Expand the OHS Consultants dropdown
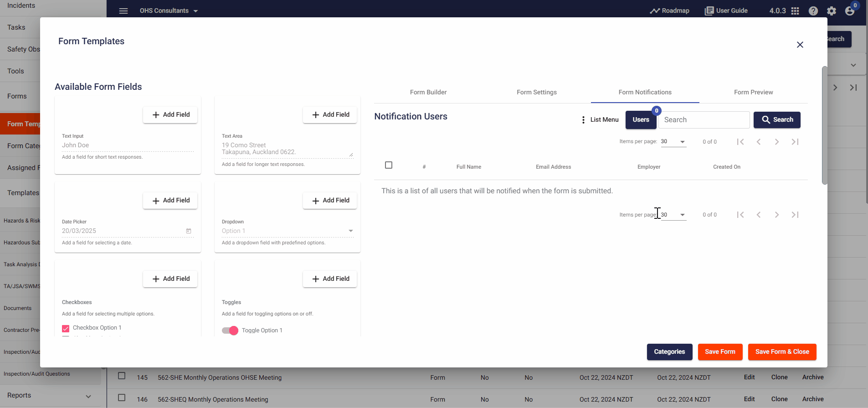 click(x=169, y=10)
